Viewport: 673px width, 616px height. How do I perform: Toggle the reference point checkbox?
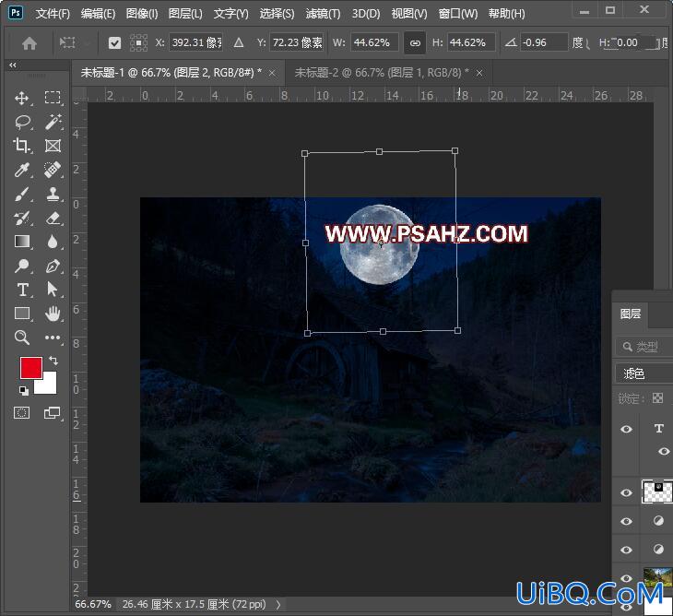tap(114, 43)
